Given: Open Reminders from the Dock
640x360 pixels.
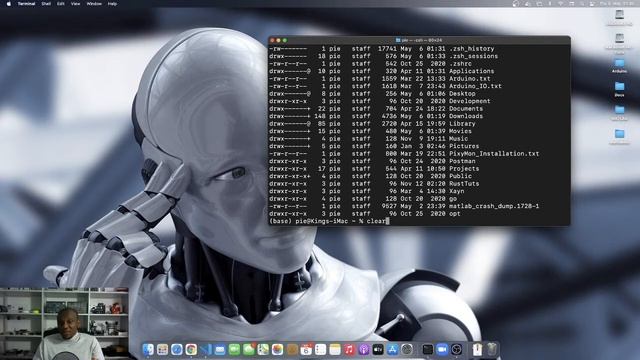Looking at the screenshot, I should pyautogui.click(x=320, y=349).
